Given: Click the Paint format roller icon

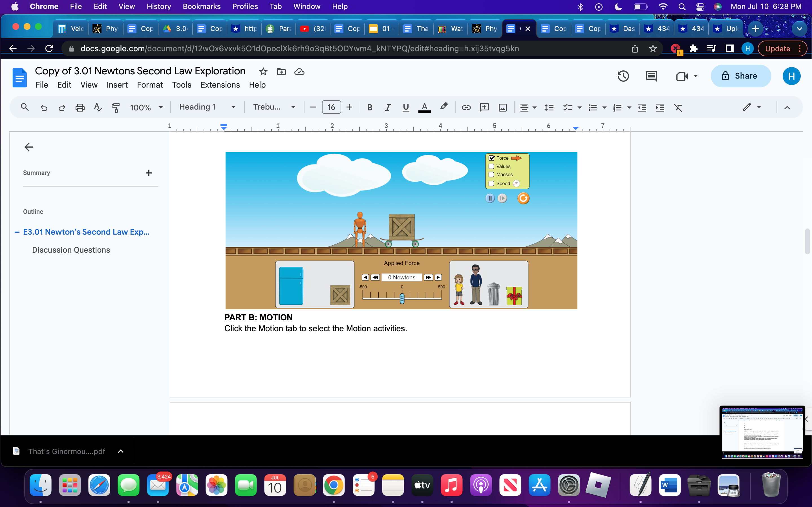Looking at the screenshot, I should tap(115, 107).
